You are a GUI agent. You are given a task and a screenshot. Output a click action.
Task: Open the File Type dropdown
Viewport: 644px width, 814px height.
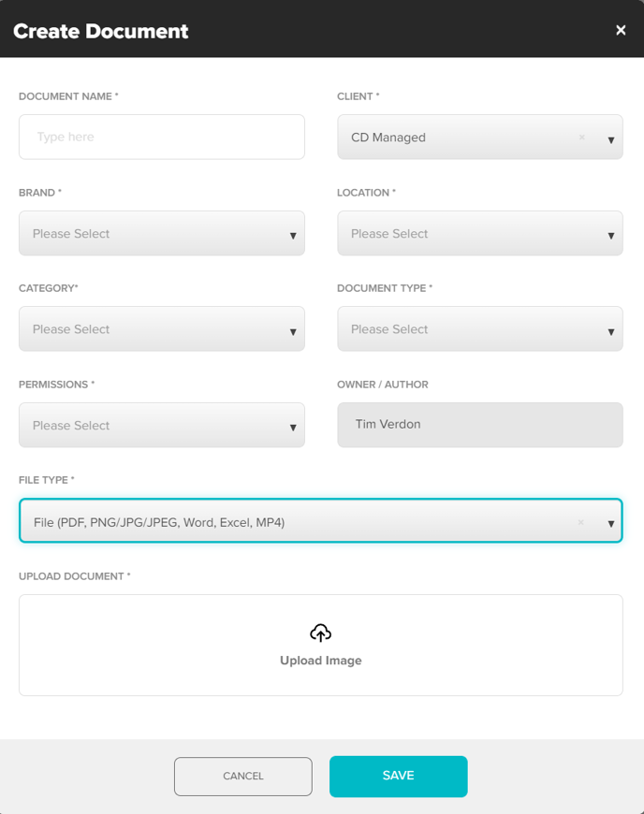(x=320, y=521)
